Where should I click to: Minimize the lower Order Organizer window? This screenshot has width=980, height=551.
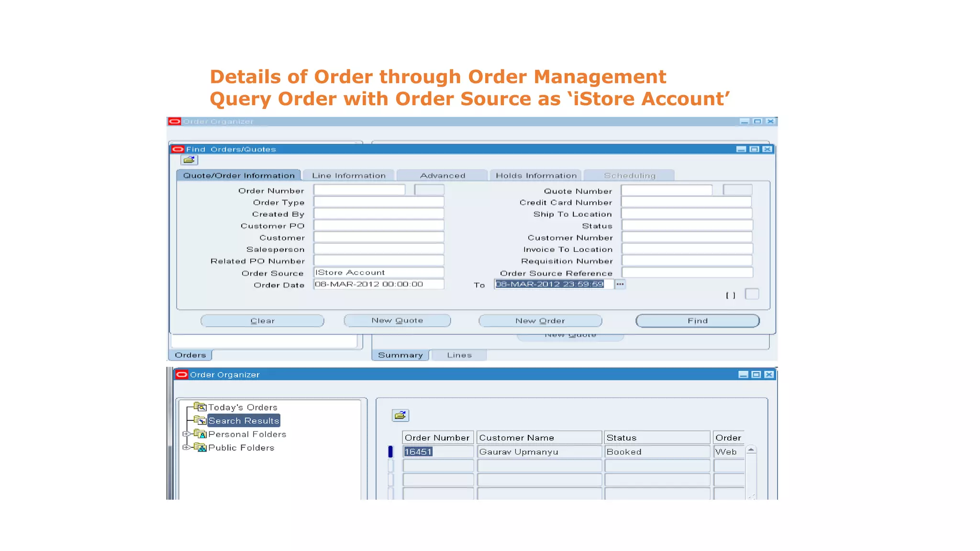tap(743, 375)
